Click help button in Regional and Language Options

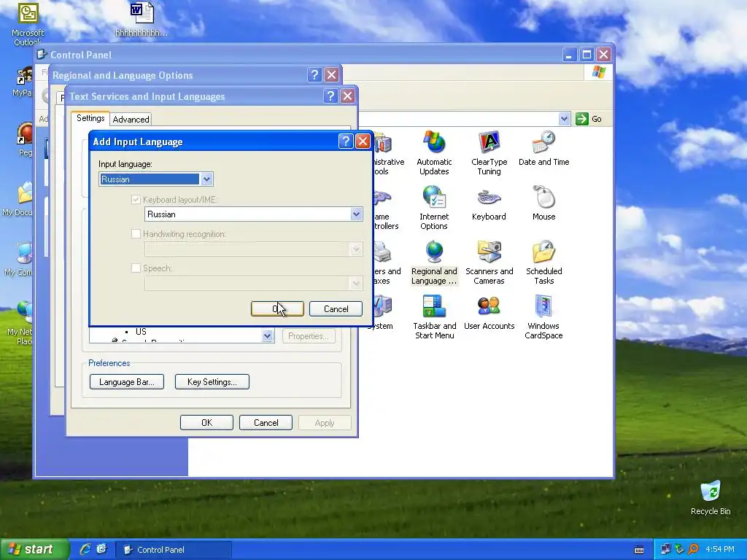[x=314, y=75]
